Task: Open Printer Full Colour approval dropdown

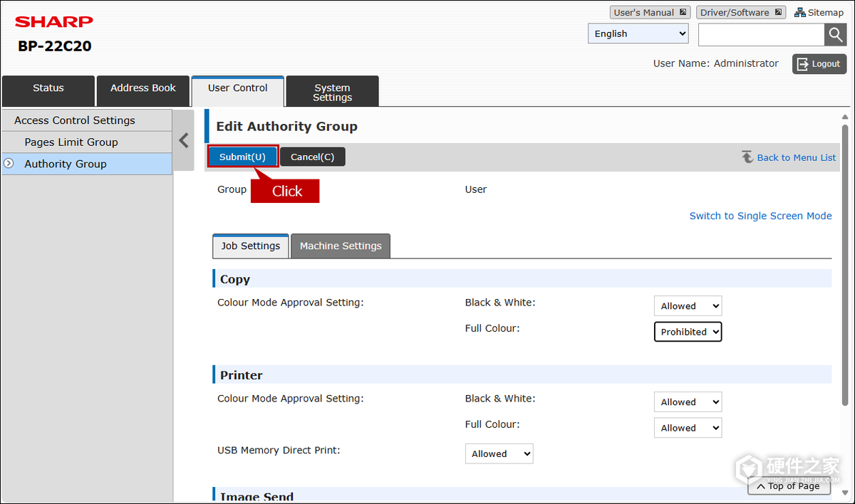Action: 688,428
